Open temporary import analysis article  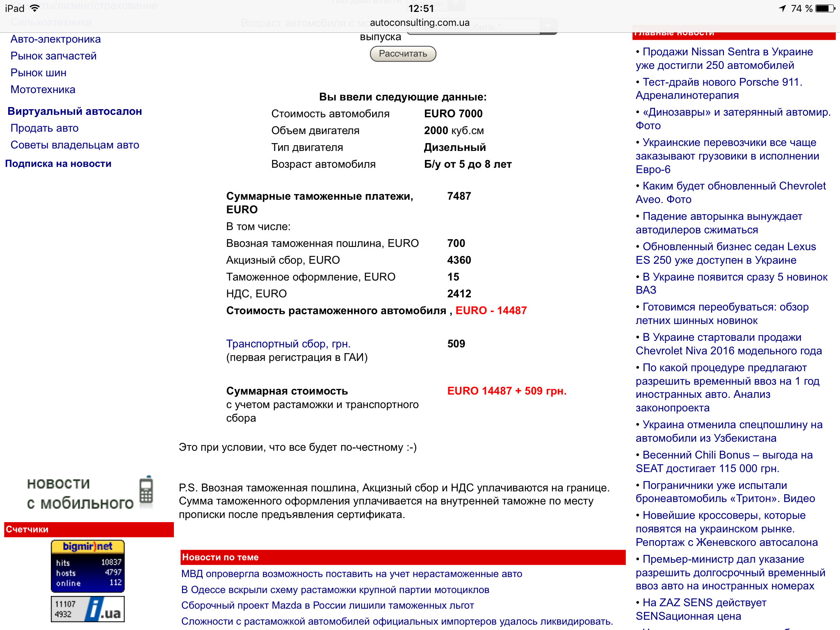(728, 388)
